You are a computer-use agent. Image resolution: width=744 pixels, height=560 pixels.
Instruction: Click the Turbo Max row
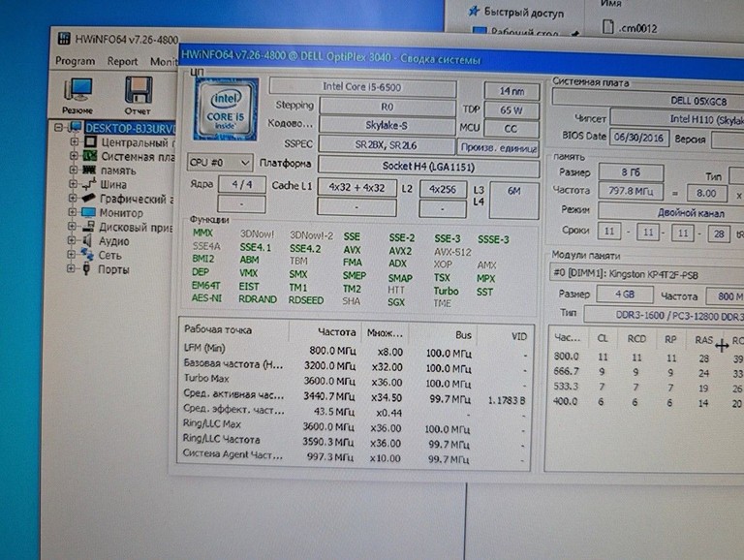point(355,381)
